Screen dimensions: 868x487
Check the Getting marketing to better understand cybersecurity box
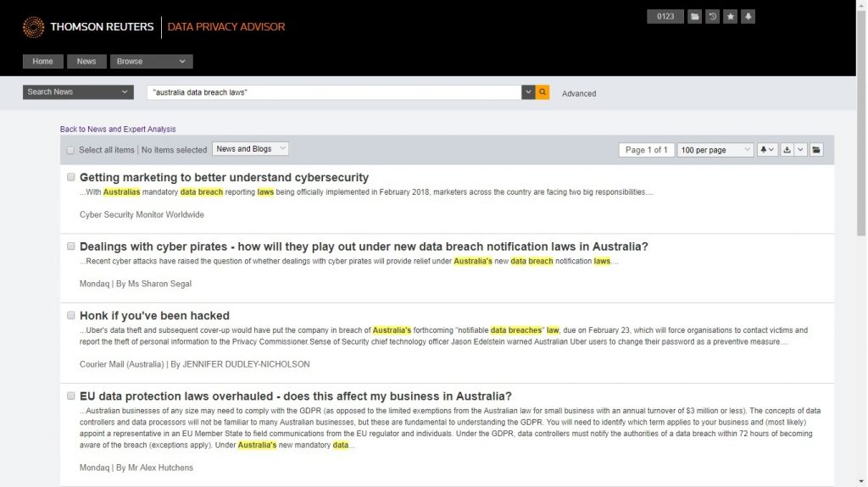(x=71, y=177)
